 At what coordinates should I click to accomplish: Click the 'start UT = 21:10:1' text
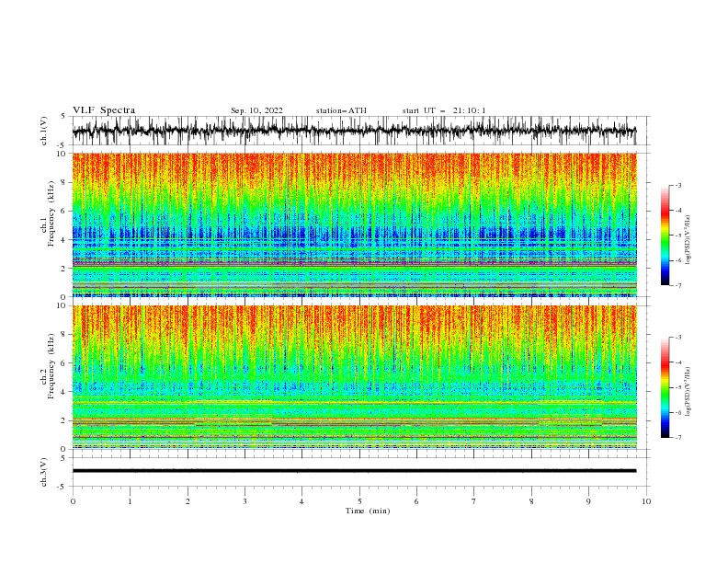[444, 110]
